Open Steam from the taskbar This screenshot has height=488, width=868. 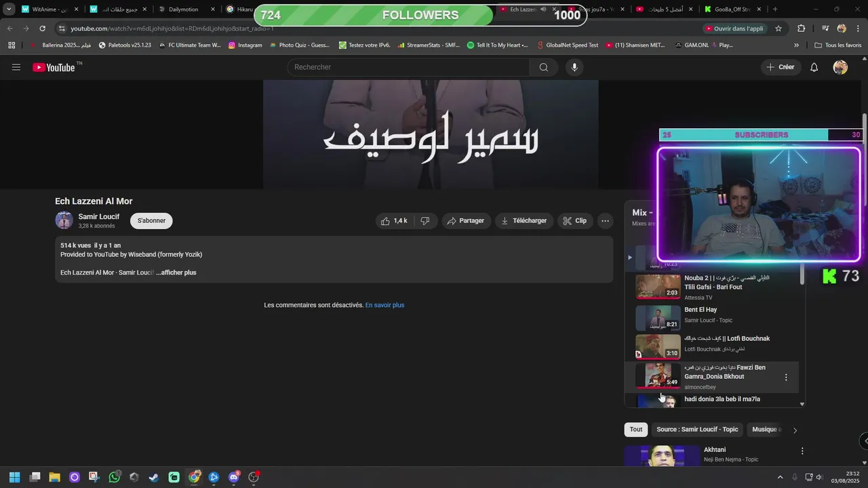tap(154, 477)
